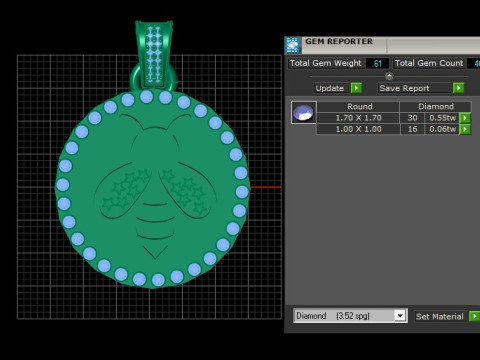Select the round gem thumbnail in the report
The height and width of the screenshot is (360, 480).
point(303,113)
